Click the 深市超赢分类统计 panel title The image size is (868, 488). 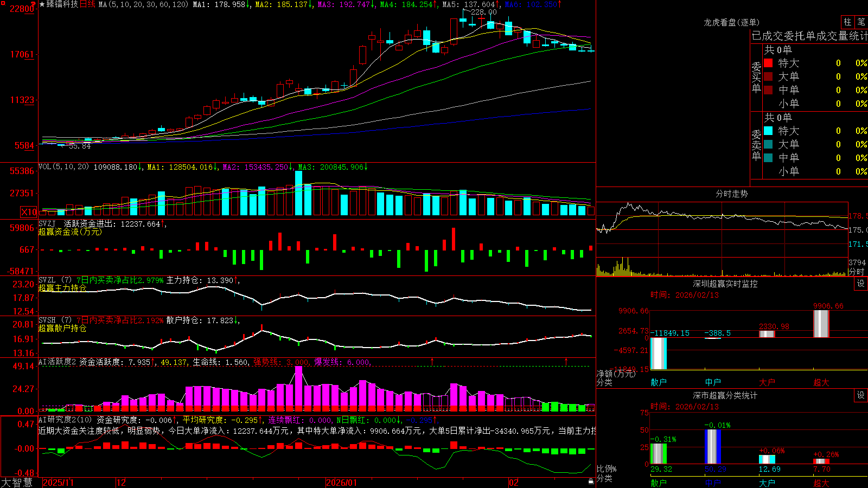click(725, 395)
